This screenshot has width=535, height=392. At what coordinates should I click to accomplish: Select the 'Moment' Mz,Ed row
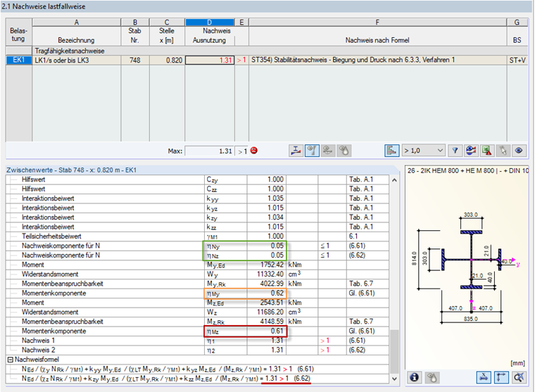click(x=197, y=303)
